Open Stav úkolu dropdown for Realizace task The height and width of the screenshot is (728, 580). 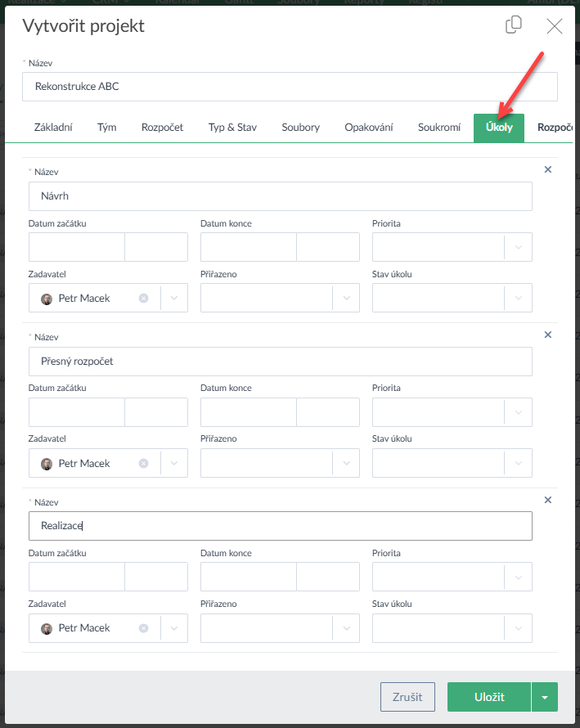point(518,628)
